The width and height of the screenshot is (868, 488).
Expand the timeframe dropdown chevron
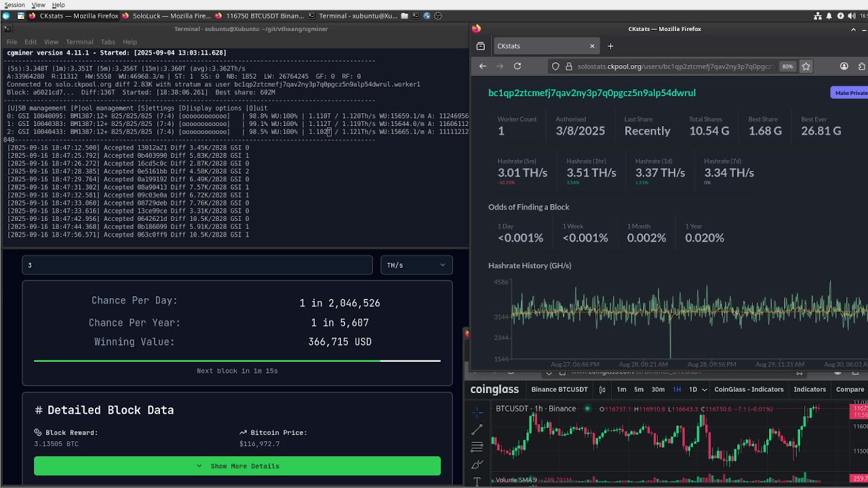705,390
